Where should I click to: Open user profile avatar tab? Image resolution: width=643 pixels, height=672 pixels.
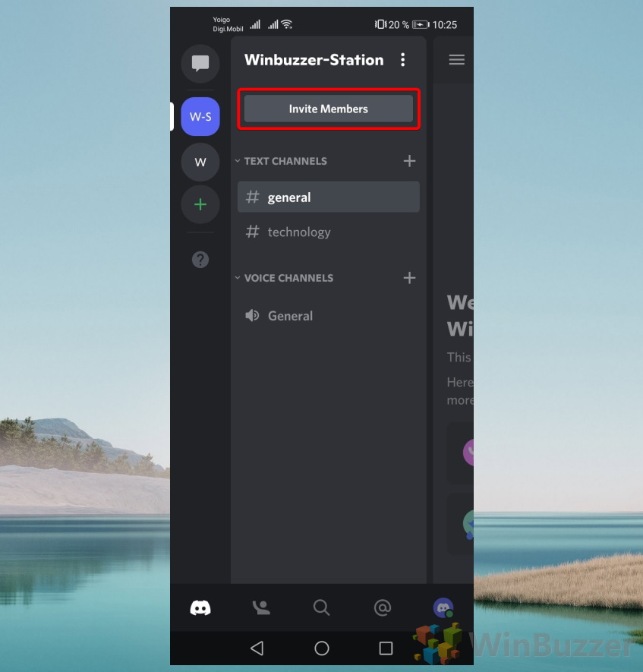point(443,607)
